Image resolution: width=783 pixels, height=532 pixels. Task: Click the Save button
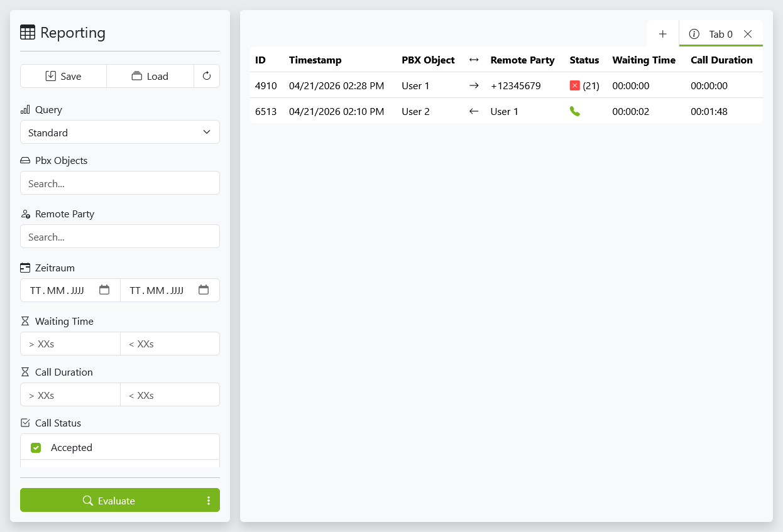pyautogui.click(x=63, y=76)
